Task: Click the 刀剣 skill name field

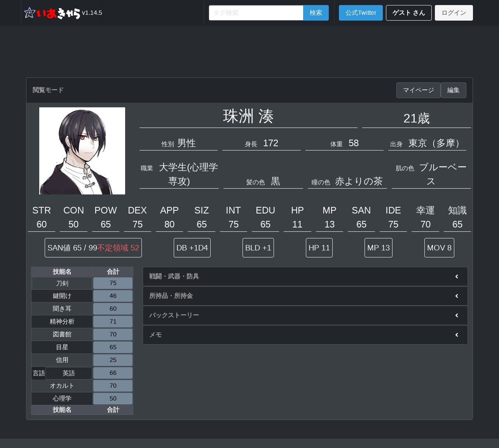Action: [x=62, y=283]
